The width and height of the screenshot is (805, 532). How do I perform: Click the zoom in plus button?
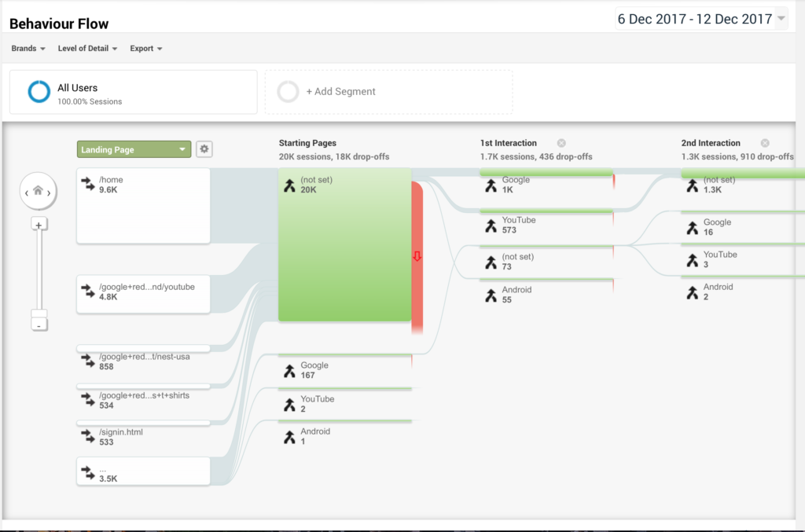pos(39,225)
